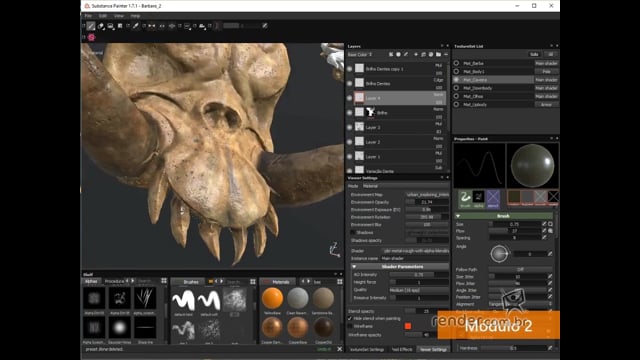Select the Stencil slot in Properties
Viewport: 640px width, 360px height.
tap(493, 198)
